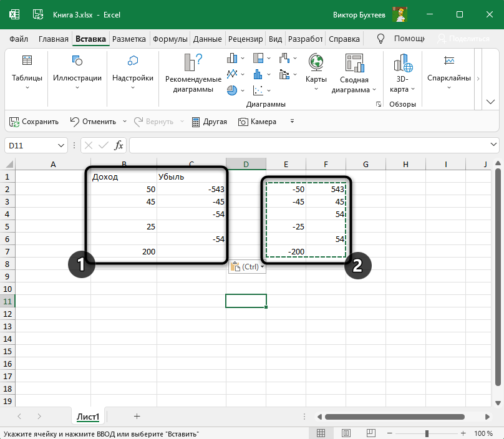Switch to the Home (Главная) tab
This screenshot has height=439, width=504.
(53, 39)
